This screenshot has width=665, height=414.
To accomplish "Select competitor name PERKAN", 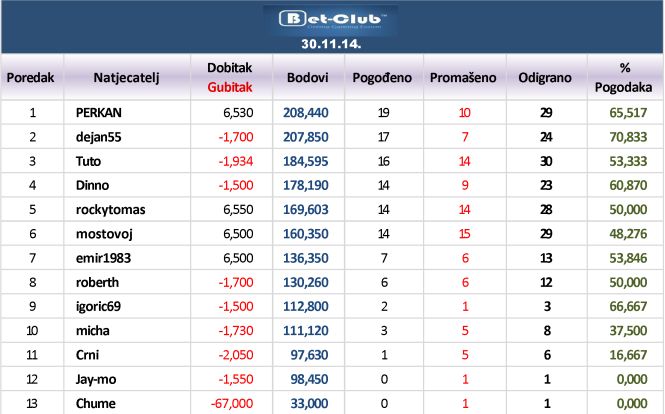I will [x=98, y=112].
